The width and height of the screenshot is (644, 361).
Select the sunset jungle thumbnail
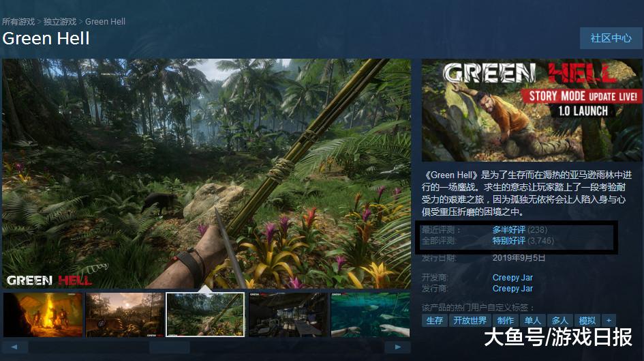tap(125, 315)
